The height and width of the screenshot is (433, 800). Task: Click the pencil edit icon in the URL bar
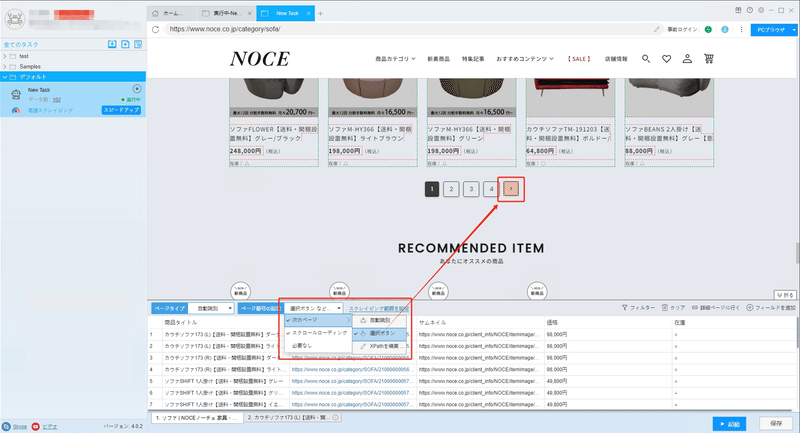point(657,30)
